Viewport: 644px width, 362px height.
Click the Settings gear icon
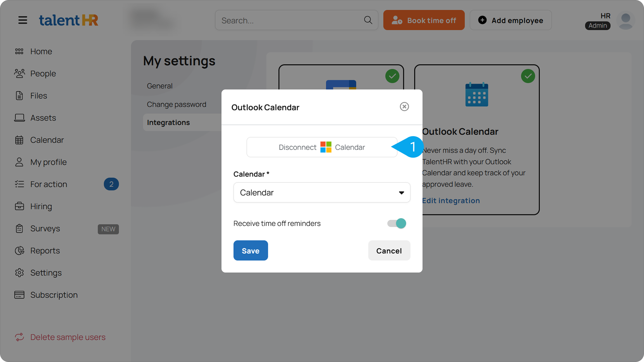[19, 272]
